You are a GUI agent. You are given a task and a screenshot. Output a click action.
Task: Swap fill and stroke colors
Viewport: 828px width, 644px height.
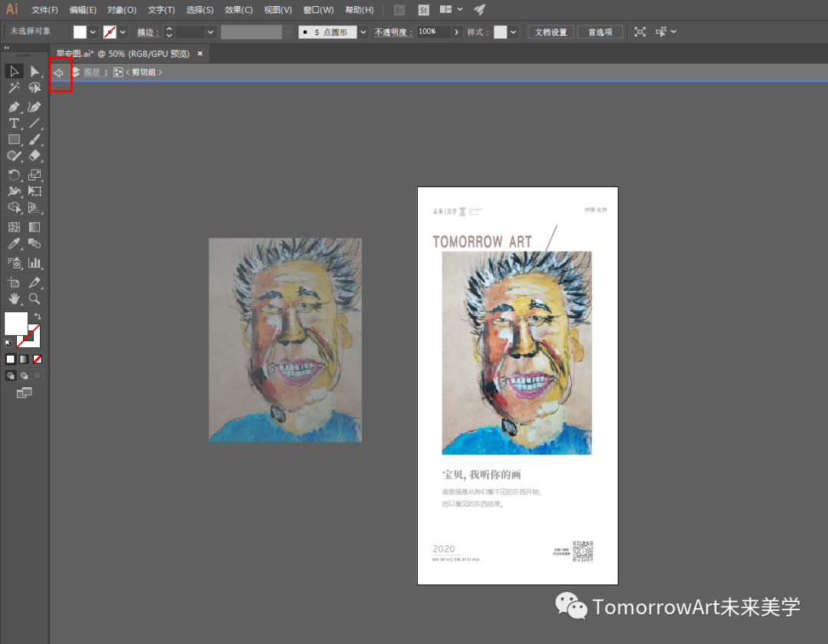[x=38, y=316]
